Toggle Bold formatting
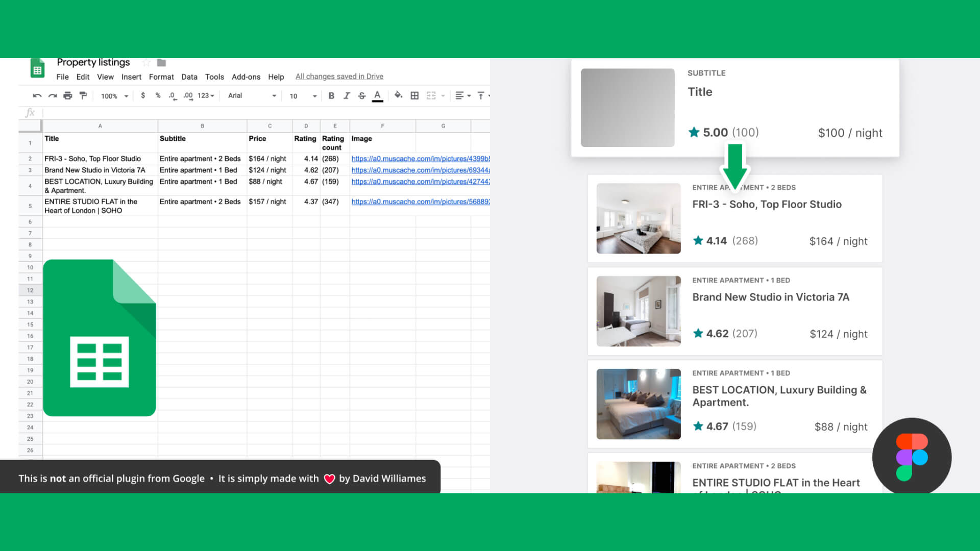The height and width of the screenshot is (551, 980). click(x=331, y=95)
